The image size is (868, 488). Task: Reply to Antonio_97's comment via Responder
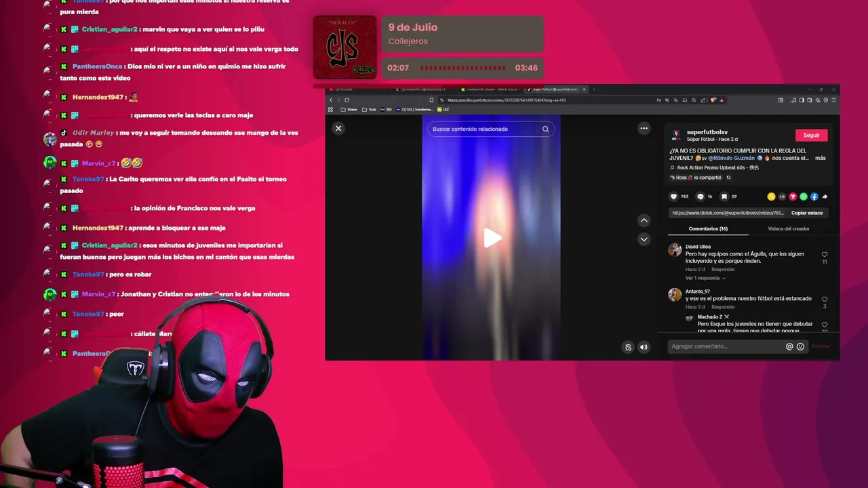(x=723, y=306)
